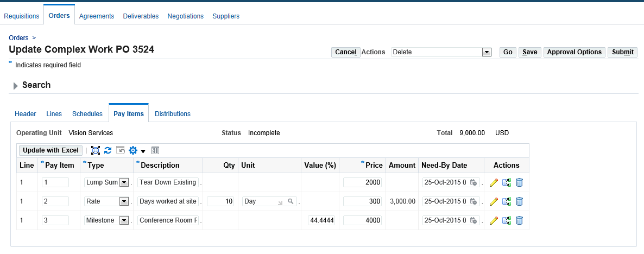Click the Update with Excel button

(51, 150)
